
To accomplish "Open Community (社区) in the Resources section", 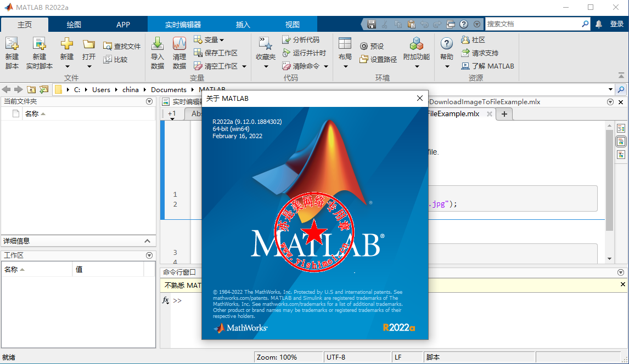I will 473,39.
